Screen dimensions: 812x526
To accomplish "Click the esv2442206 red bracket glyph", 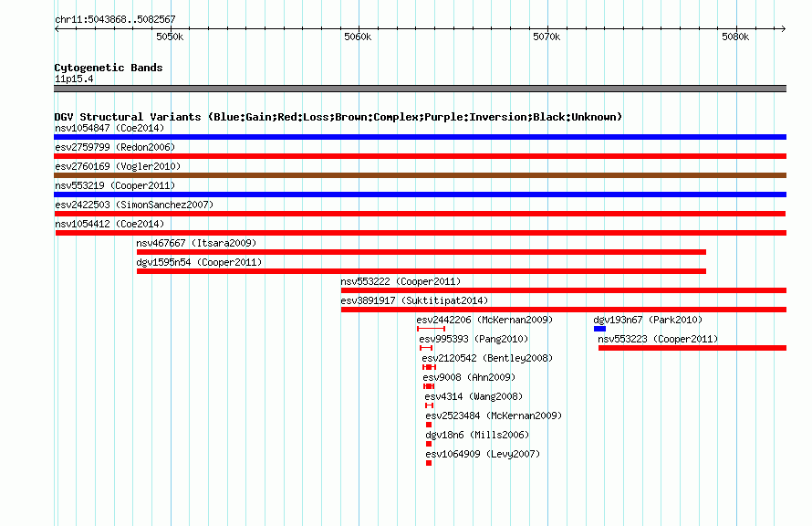I will click(x=431, y=329).
